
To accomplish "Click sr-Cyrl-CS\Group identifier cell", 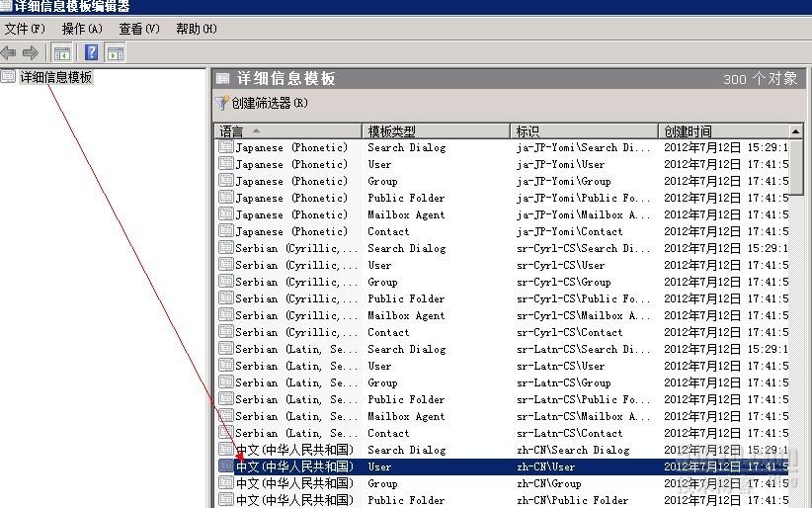I will 563,282.
